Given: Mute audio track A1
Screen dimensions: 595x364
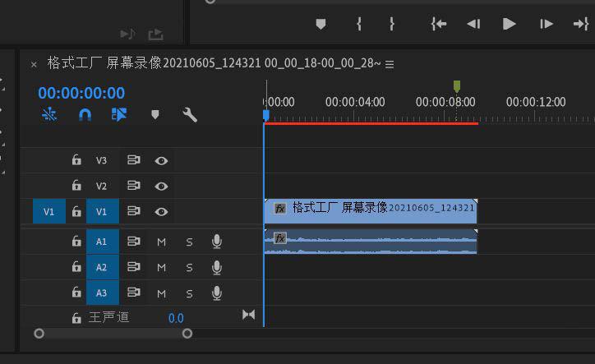Looking at the screenshot, I should (x=162, y=242).
